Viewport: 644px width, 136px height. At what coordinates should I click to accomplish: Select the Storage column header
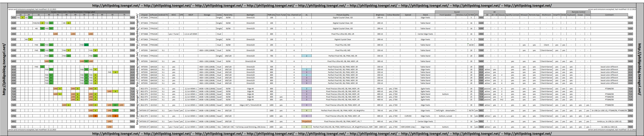207,15
